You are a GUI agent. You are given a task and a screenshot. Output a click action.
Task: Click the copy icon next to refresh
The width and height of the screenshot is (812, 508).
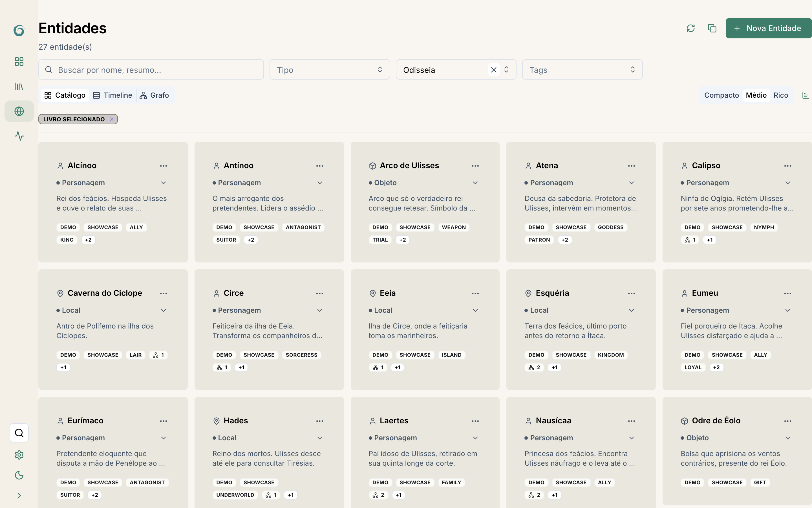coord(712,28)
